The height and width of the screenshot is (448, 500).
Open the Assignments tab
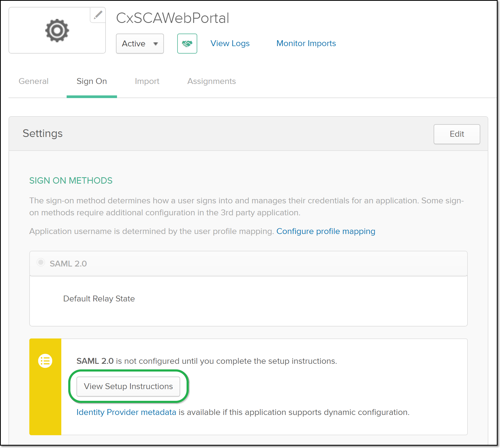point(212,81)
